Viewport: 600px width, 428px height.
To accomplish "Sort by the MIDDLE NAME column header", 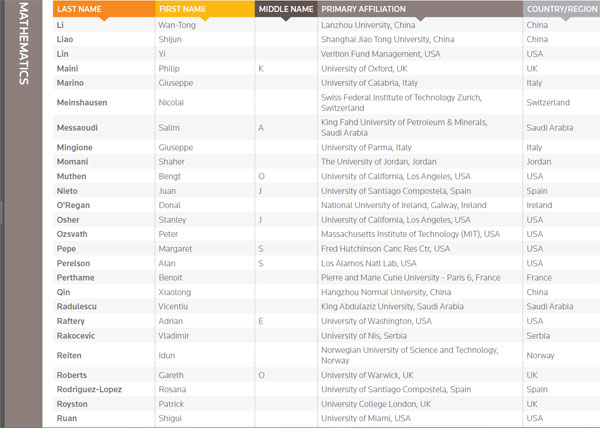I will pos(286,9).
